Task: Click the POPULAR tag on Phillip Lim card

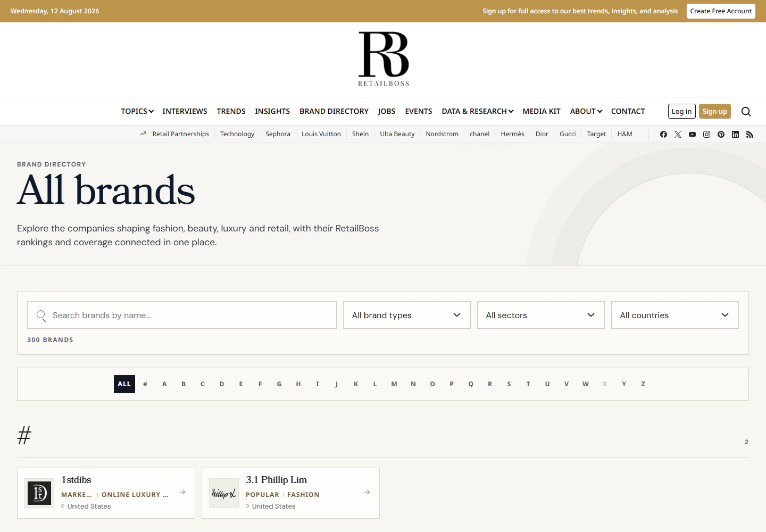Action: point(262,495)
